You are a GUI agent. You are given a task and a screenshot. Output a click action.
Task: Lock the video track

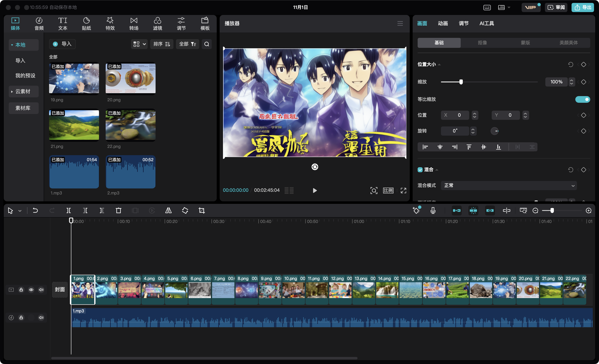point(21,290)
